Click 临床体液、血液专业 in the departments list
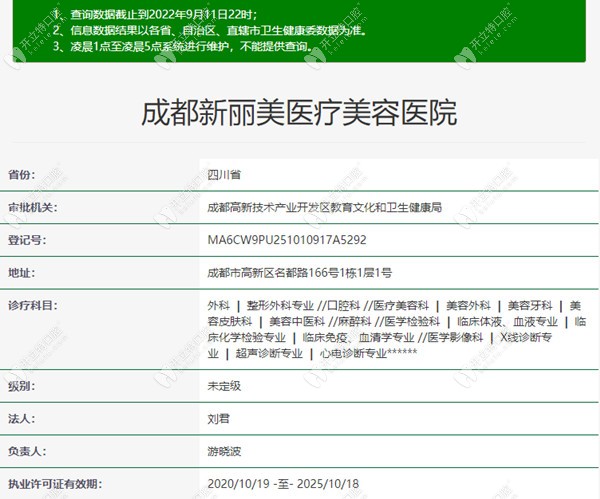Viewport: 600px width, 499px height. 507,321
